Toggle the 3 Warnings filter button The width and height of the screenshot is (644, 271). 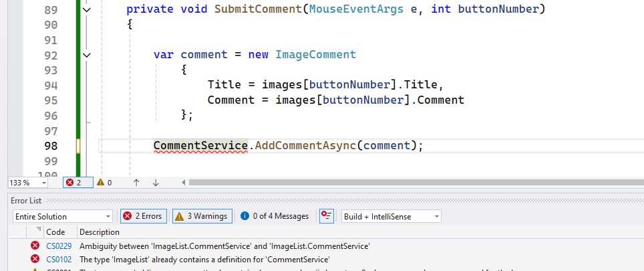click(202, 216)
